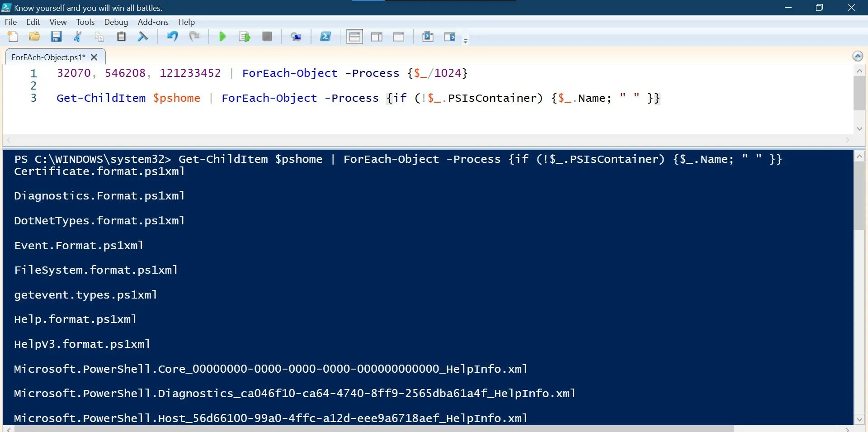The image size is (868, 432).
Task: Click FileSystem.format.ps1xml output line
Action: 96,270
